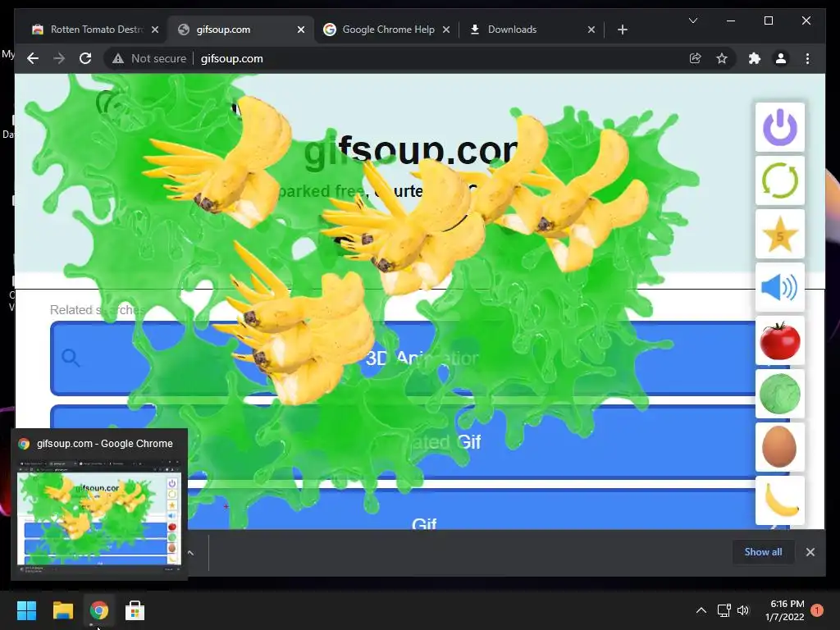The image size is (840, 630).
Task: Open the Extensions puzzle piece menu
Action: [x=755, y=58]
